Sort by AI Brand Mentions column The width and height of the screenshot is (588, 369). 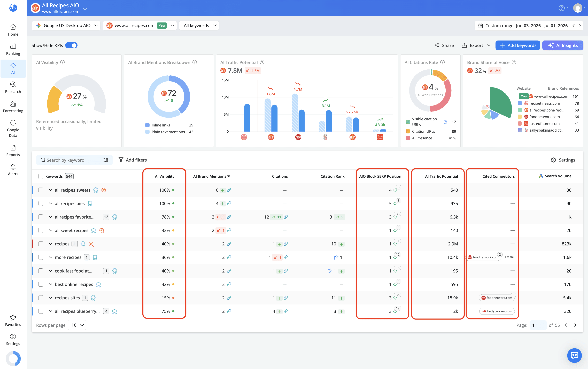pos(211,176)
